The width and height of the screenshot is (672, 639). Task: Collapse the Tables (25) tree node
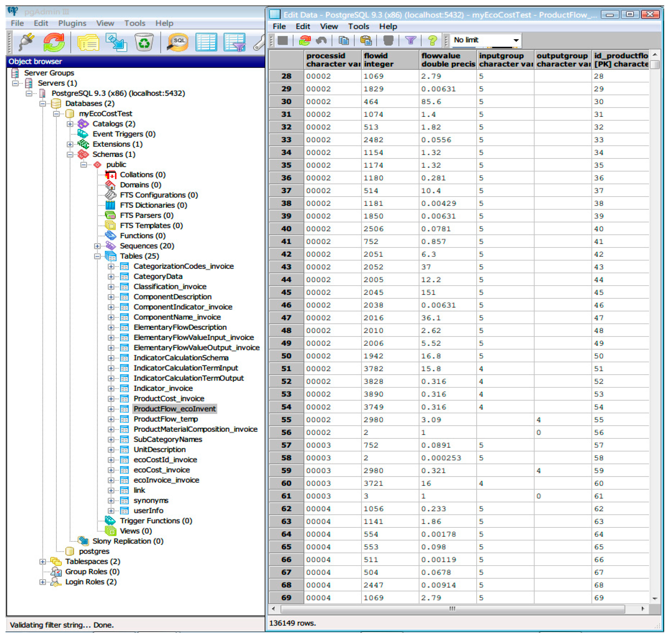97,256
